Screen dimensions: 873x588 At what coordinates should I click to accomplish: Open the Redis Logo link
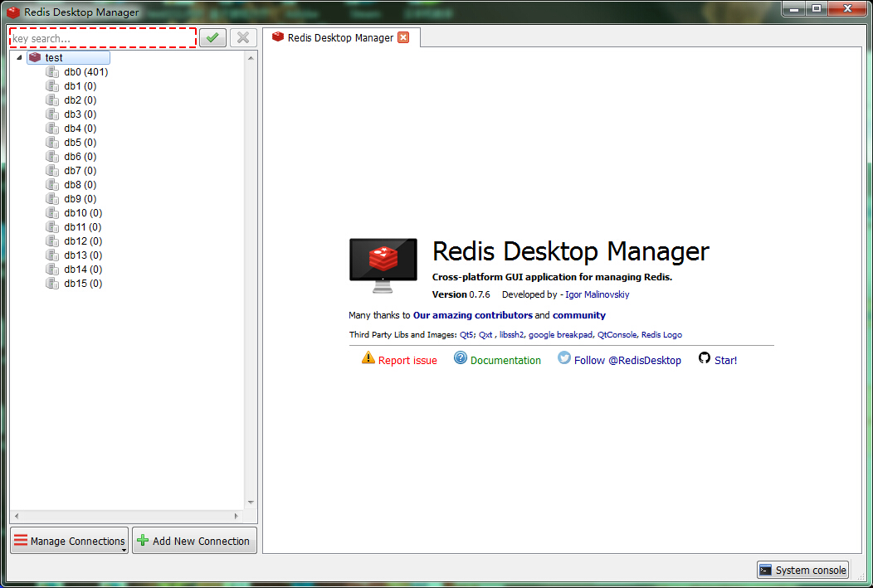[x=661, y=334]
